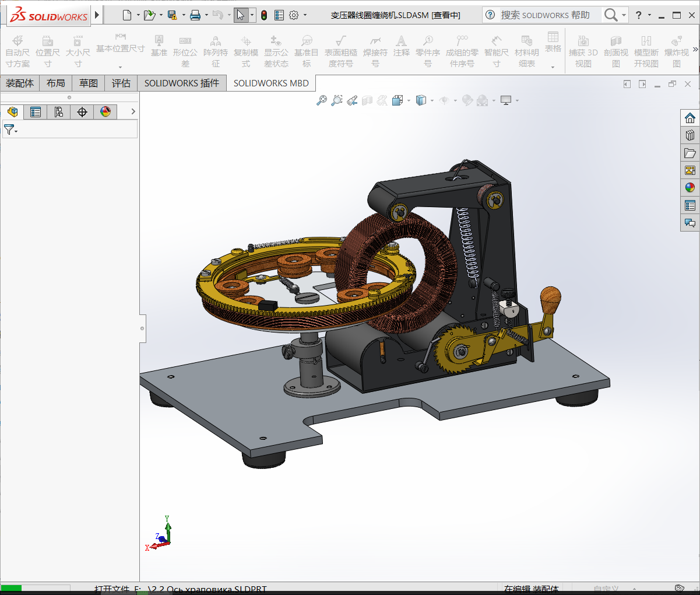Switch to the SOLIDWORKS 插件 tab
The width and height of the screenshot is (700, 595).
click(x=182, y=83)
